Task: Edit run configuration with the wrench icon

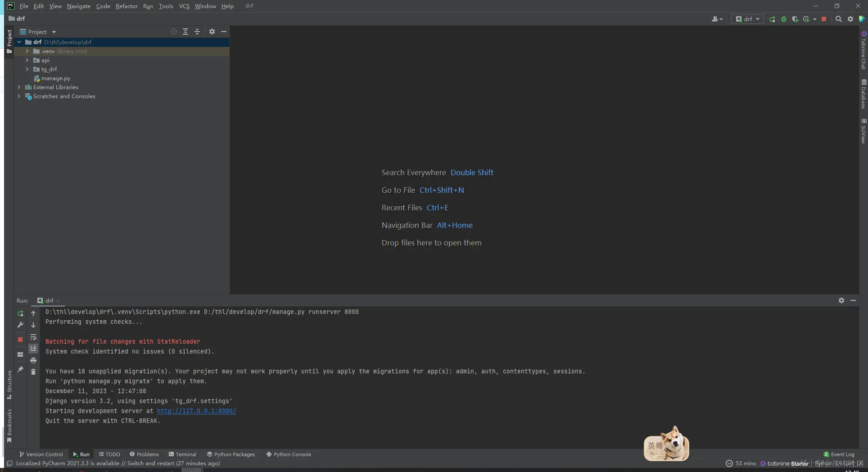Action: 20,325
